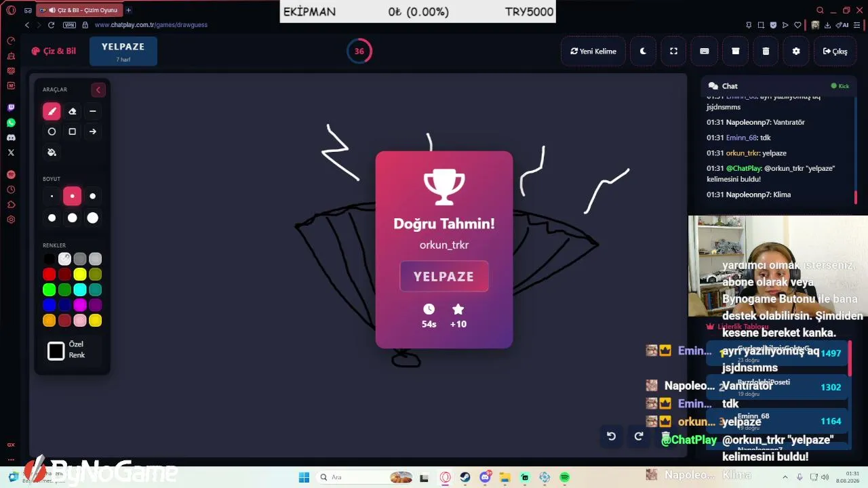Image resolution: width=868 pixels, height=488 pixels.
Task: Open the archive box button
Action: (x=735, y=51)
